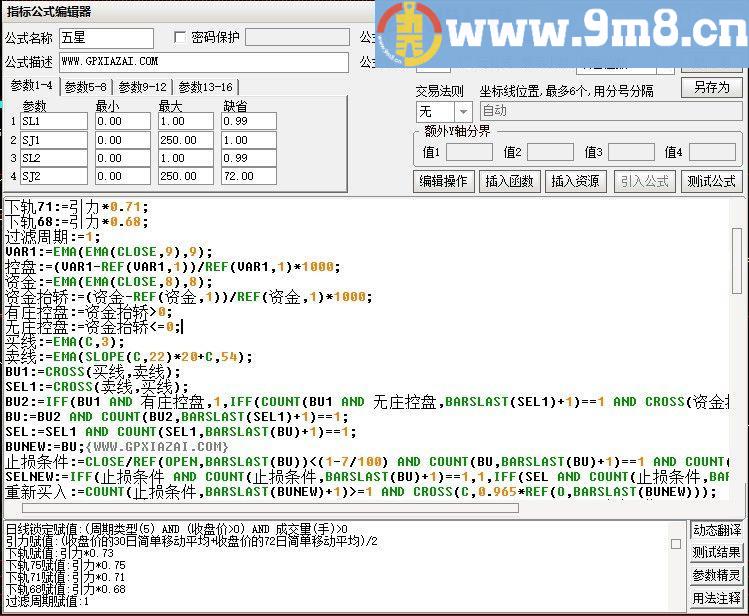Edit the 公式描述 field with WWW.GPXIAZAI.COM
Viewport: 749px width, 616px height.
[x=204, y=63]
